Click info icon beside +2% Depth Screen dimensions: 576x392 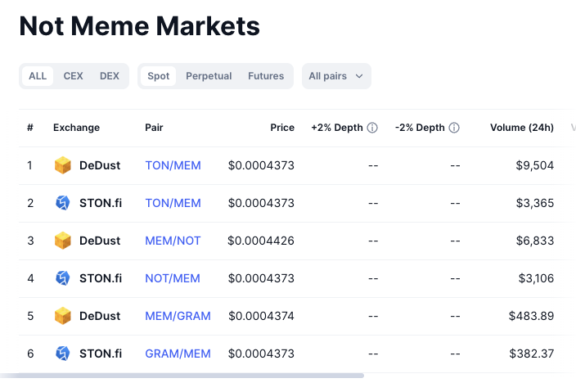coord(372,128)
